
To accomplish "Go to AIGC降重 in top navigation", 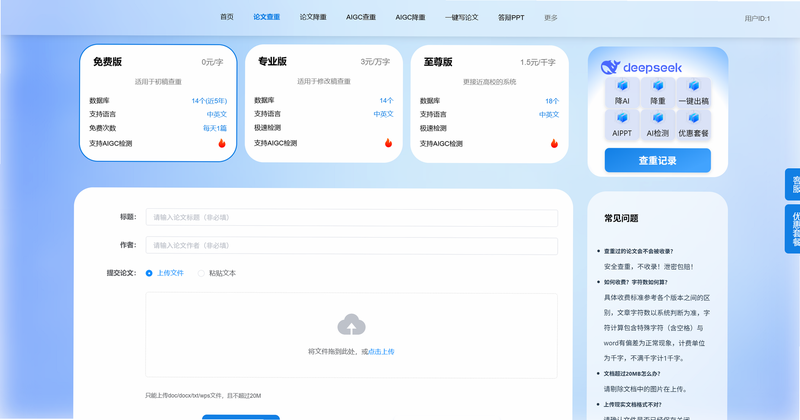I will point(410,17).
